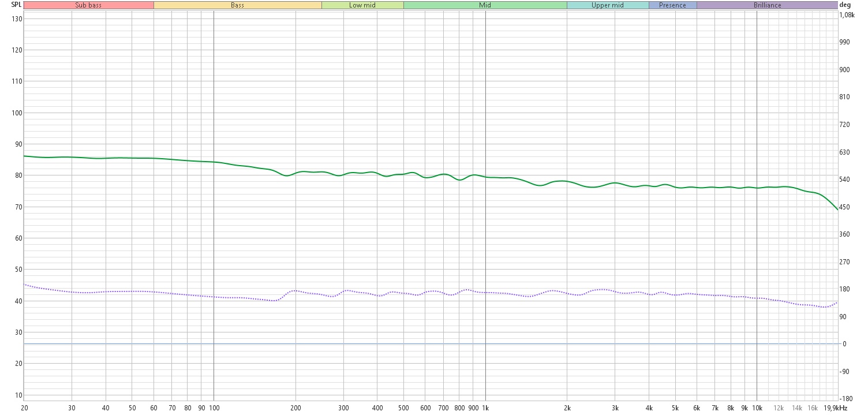Image resolution: width=868 pixels, height=415 pixels.
Task: Click the 19,9kHz frequency axis label
Action: 835,408
